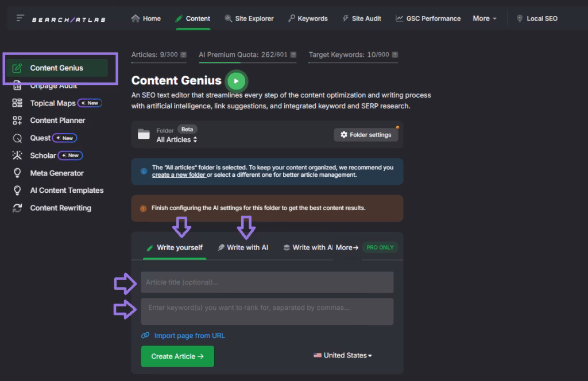Click the Import page from URL link
Image resolution: width=588 pixels, height=381 pixels.
point(189,336)
